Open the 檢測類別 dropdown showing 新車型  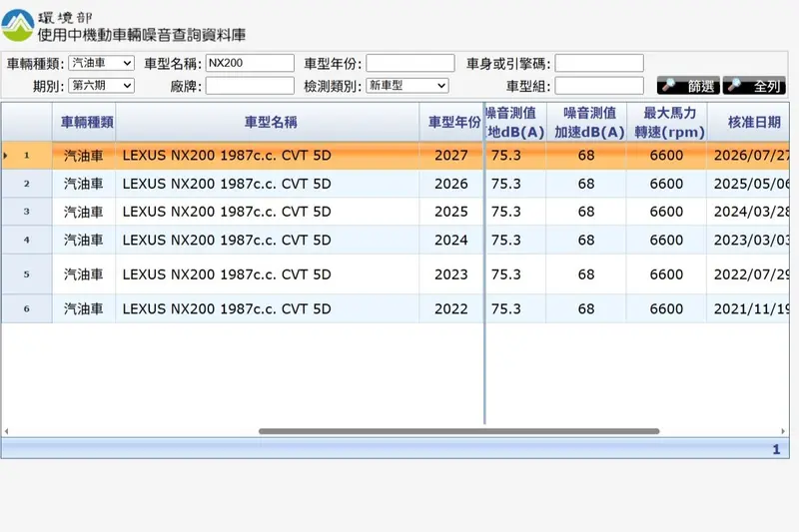(407, 86)
